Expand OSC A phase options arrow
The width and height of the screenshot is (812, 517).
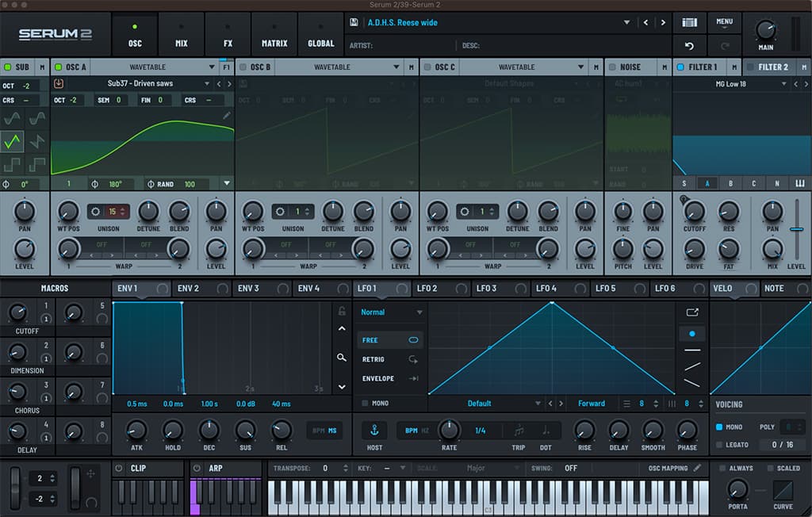227,183
